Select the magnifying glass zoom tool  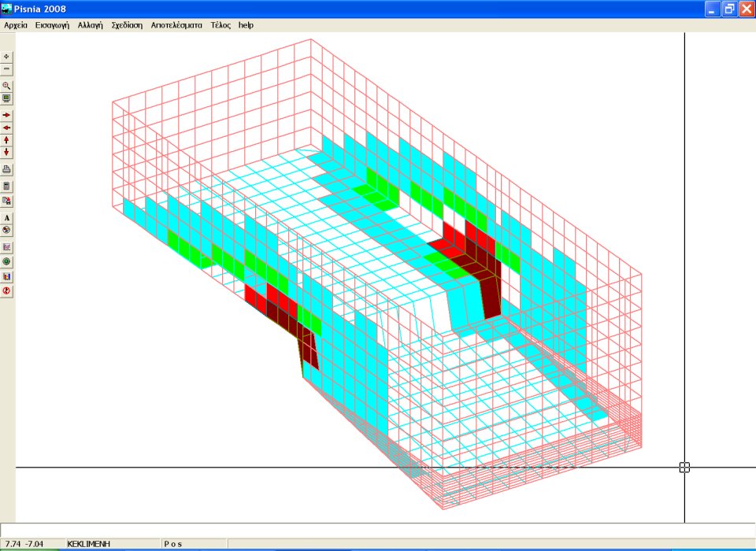coord(7,86)
